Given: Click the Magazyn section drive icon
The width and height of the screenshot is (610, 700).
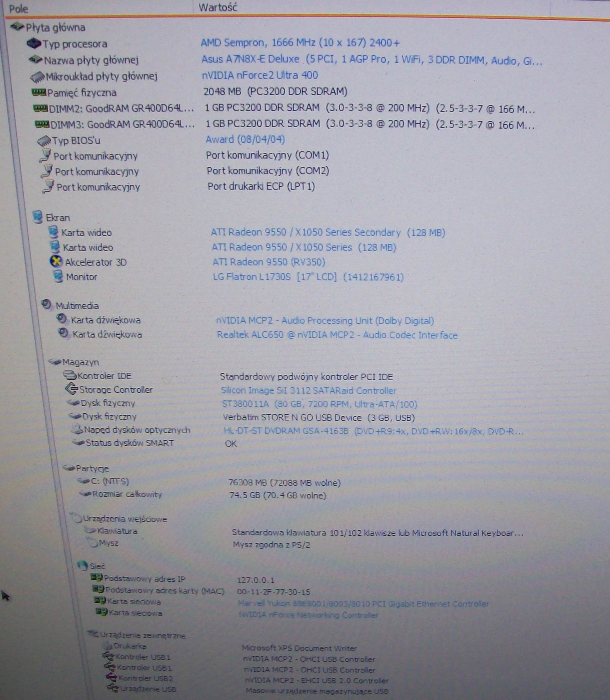Looking at the screenshot, I should pos(55,362).
